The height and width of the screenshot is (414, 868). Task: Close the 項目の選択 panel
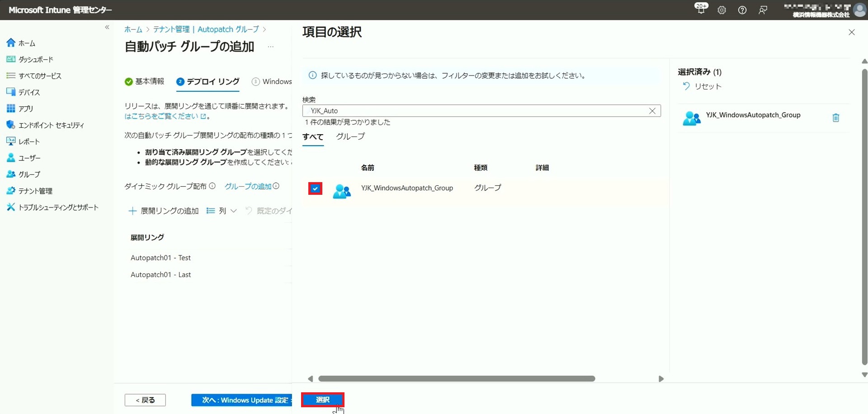click(852, 32)
